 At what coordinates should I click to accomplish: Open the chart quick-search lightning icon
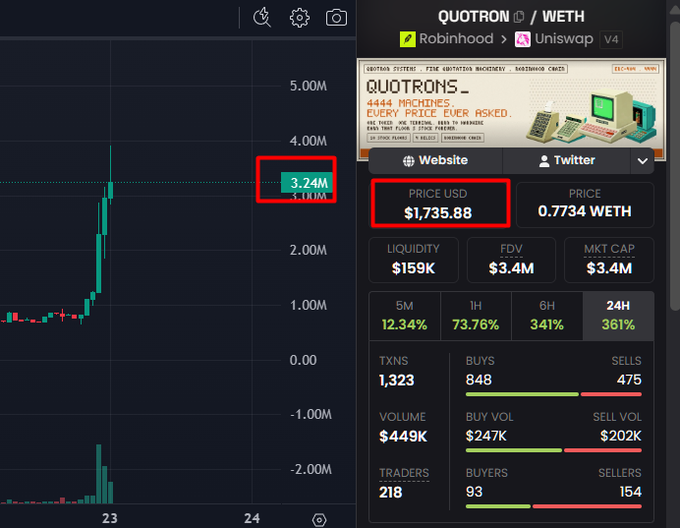coord(262,18)
